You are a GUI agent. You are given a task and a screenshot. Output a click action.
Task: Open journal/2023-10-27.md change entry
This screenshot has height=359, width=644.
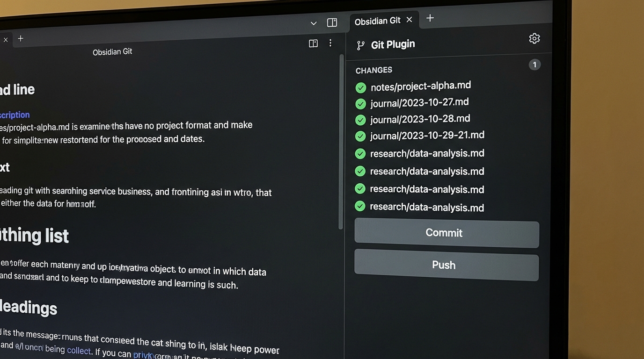[419, 103]
